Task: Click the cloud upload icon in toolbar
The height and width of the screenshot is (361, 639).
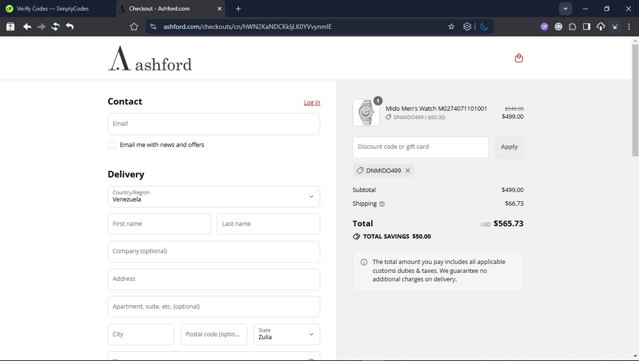Action: [x=601, y=26]
